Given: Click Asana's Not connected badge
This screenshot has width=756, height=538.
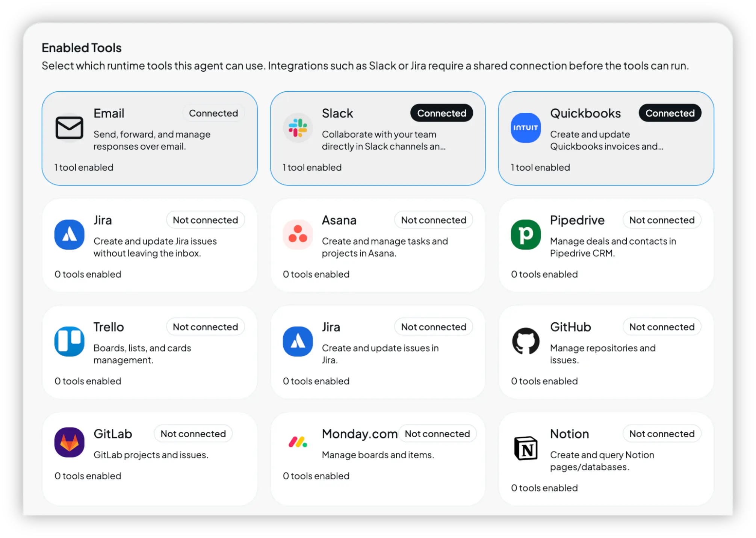Looking at the screenshot, I should 433,220.
